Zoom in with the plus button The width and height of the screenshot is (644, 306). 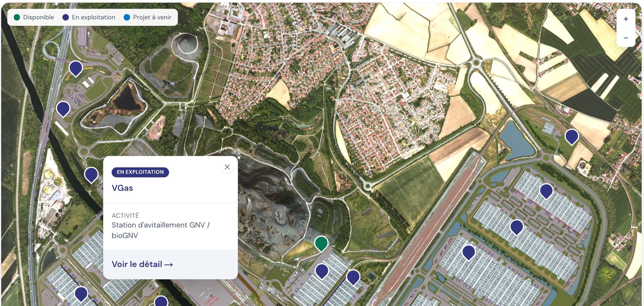626,19
